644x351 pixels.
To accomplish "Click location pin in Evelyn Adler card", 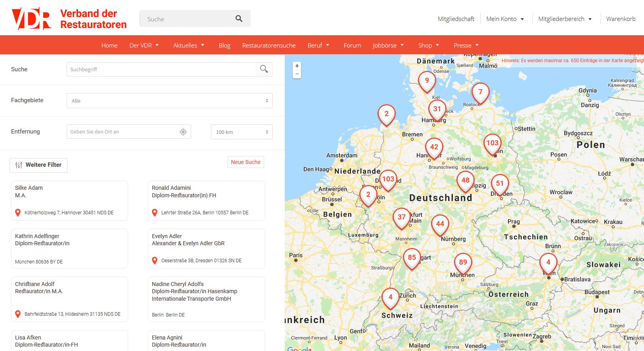I will point(155,261).
